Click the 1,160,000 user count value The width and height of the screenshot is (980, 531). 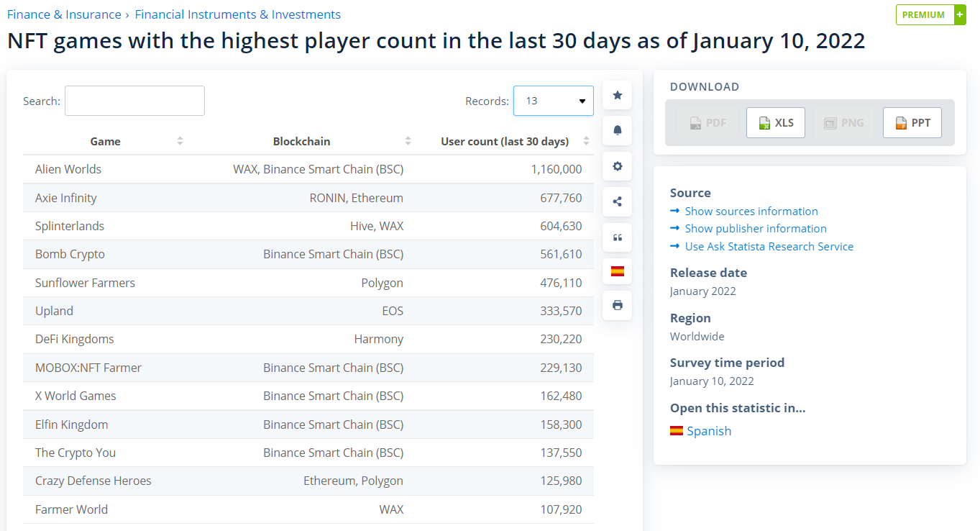tap(557, 169)
